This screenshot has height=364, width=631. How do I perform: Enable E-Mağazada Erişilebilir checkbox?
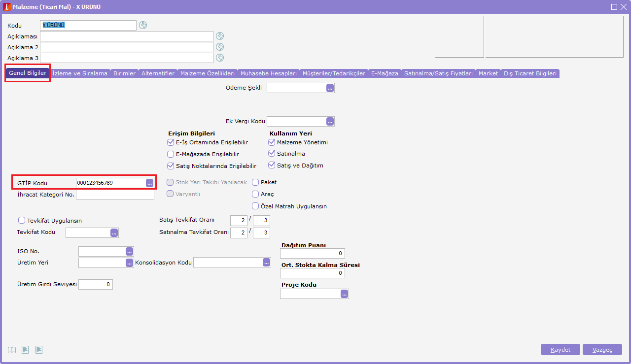(171, 154)
